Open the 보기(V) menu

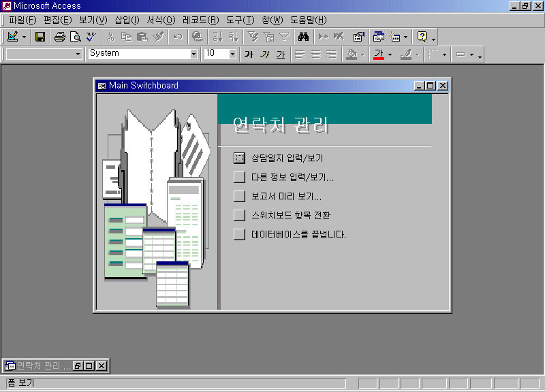point(93,20)
